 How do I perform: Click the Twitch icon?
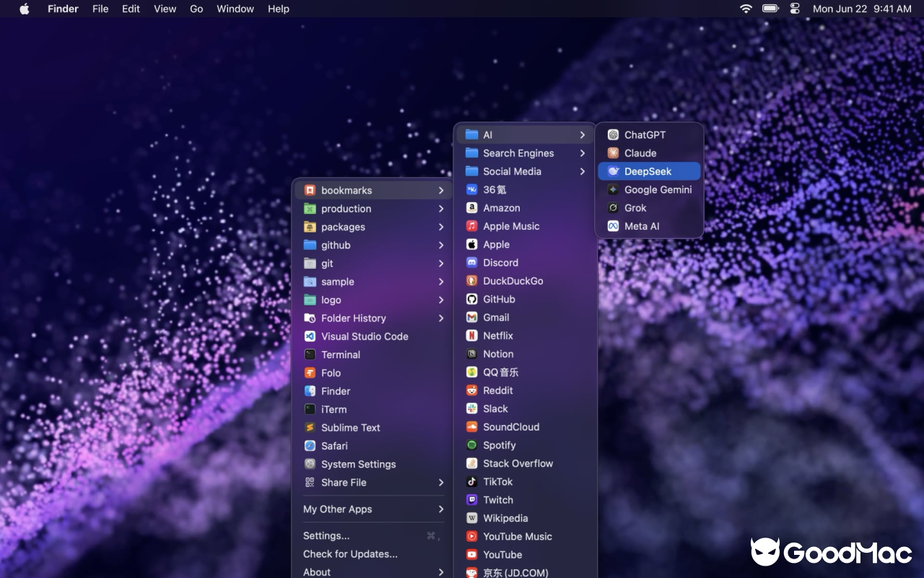click(x=471, y=500)
